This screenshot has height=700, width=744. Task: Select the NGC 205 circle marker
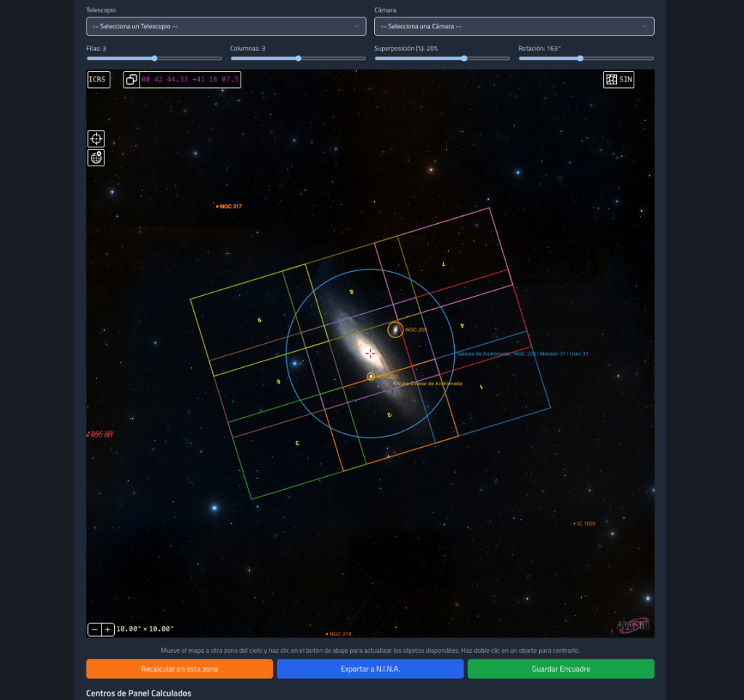point(395,330)
